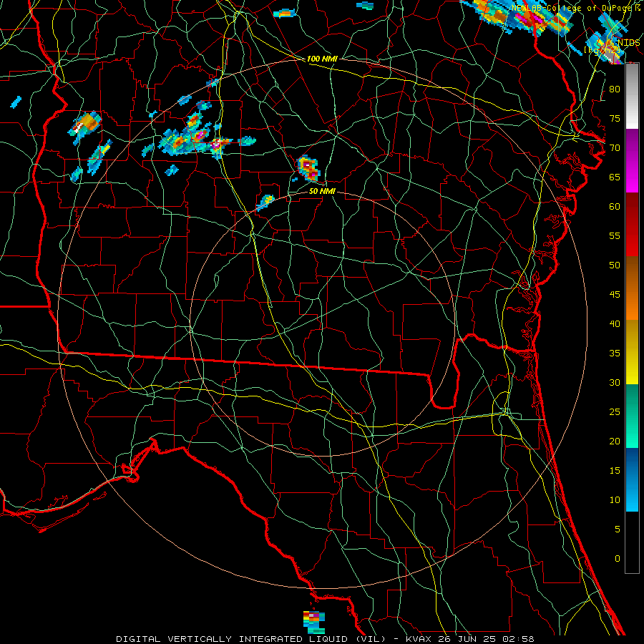Click the 65 value on the color scale
This screenshot has height=644, width=644.
pyautogui.click(x=615, y=177)
